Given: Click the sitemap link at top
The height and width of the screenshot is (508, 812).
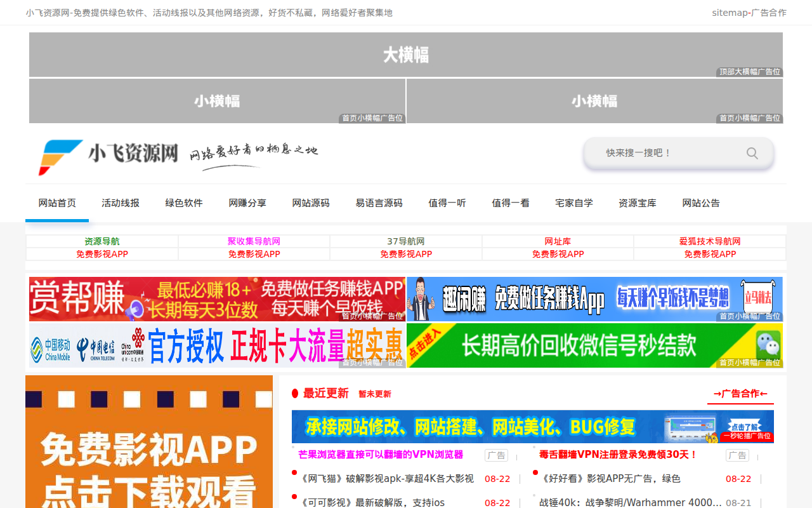Looking at the screenshot, I should (x=730, y=13).
